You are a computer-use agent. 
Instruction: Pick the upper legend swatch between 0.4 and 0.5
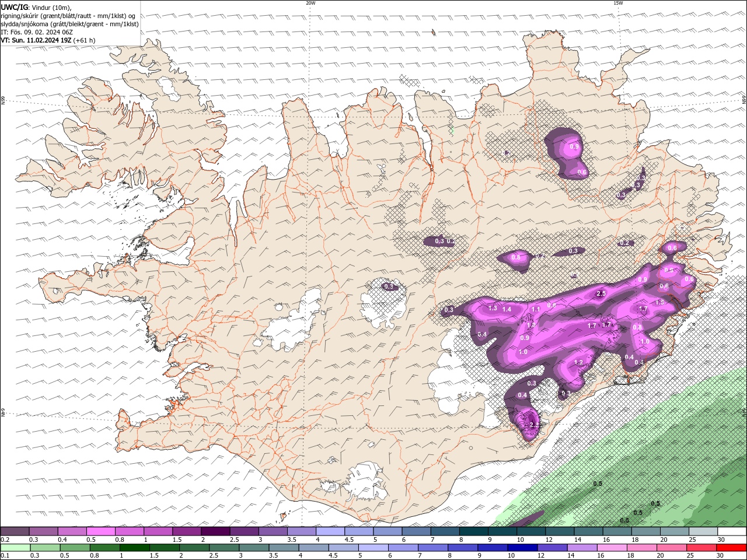(x=72, y=531)
